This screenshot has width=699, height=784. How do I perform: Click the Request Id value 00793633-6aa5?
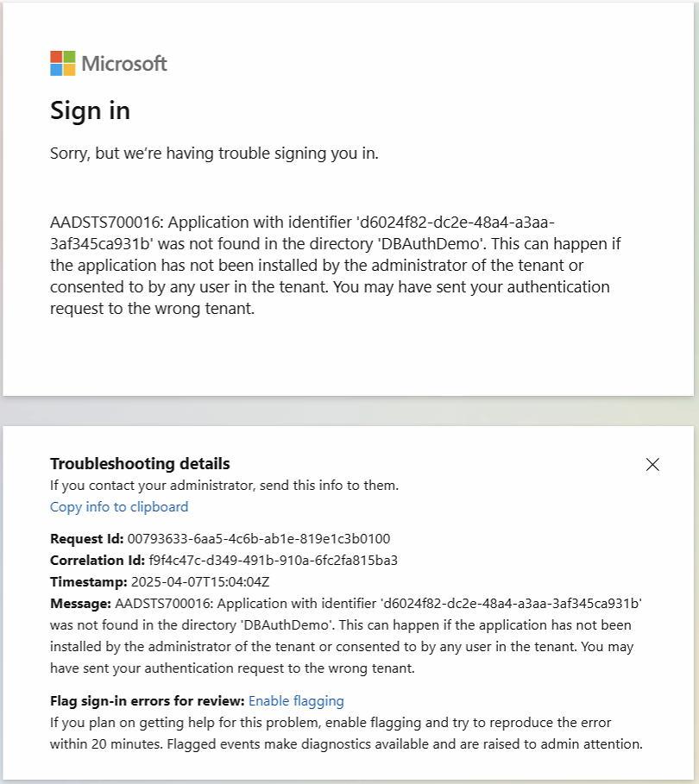[x=259, y=539]
